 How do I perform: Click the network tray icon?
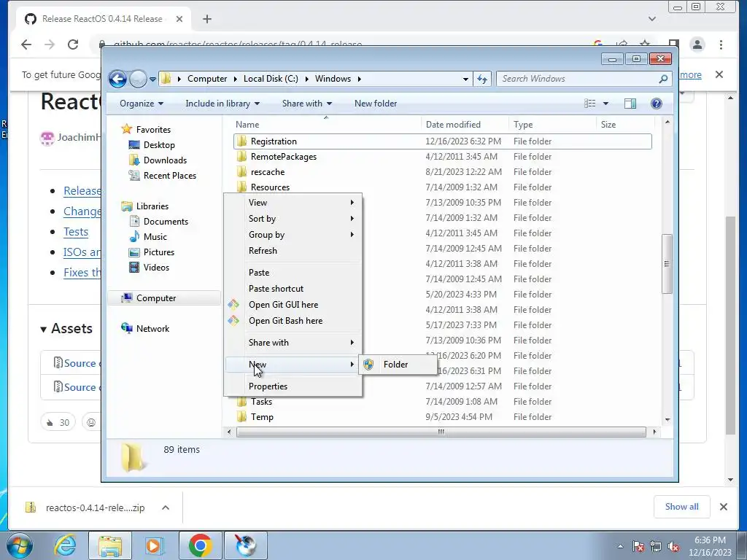pyautogui.click(x=656, y=547)
